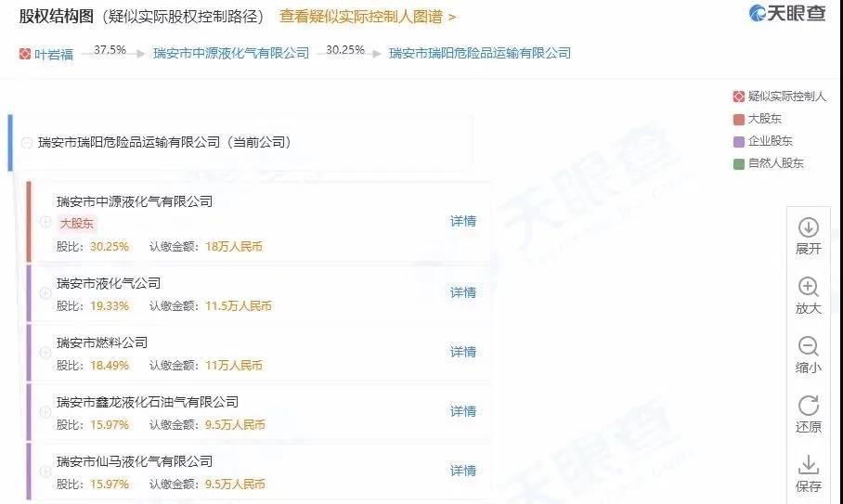Expand the 瑞安市燃料公司 shareholder row

[x=45, y=353]
